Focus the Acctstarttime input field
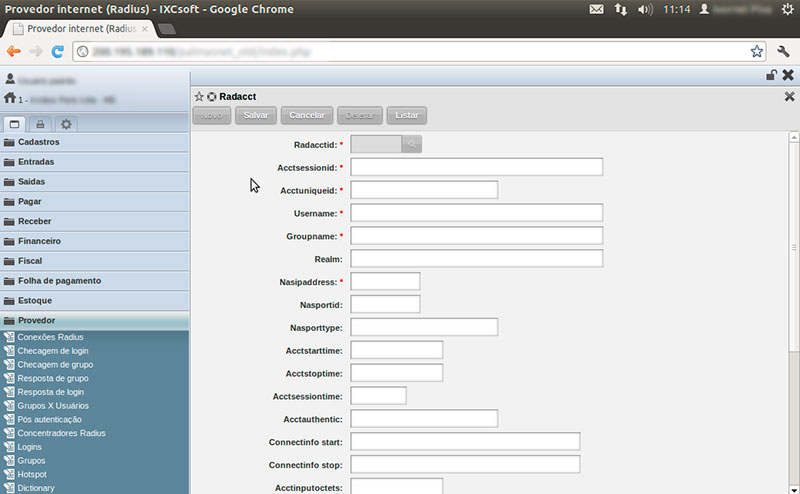The height and width of the screenshot is (494, 800). pyautogui.click(x=396, y=350)
